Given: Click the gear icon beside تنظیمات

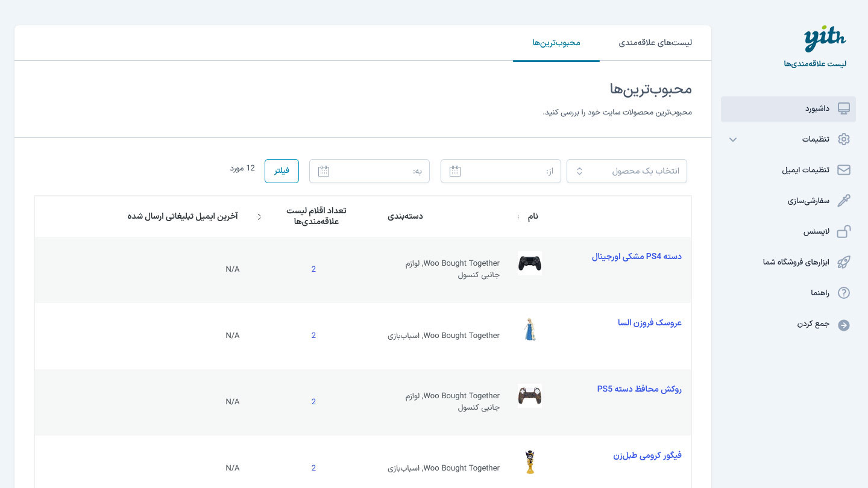Looking at the screenshot, I should (844, 139).
